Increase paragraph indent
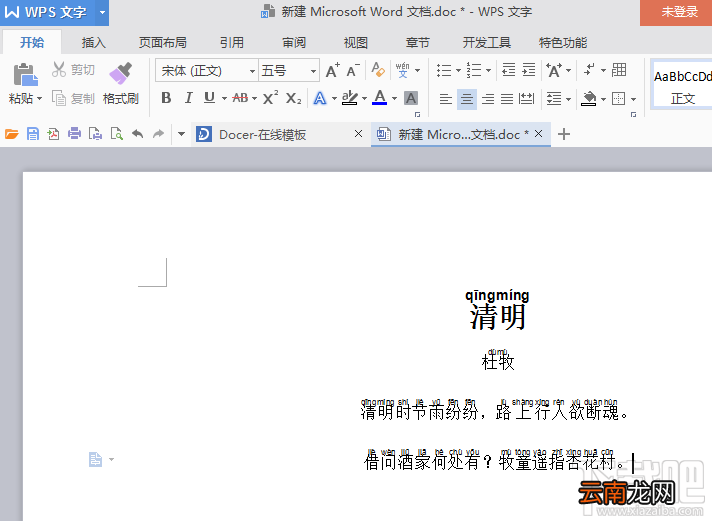The image size is (712, 521). pyautogui.click(x=529, y=70)
